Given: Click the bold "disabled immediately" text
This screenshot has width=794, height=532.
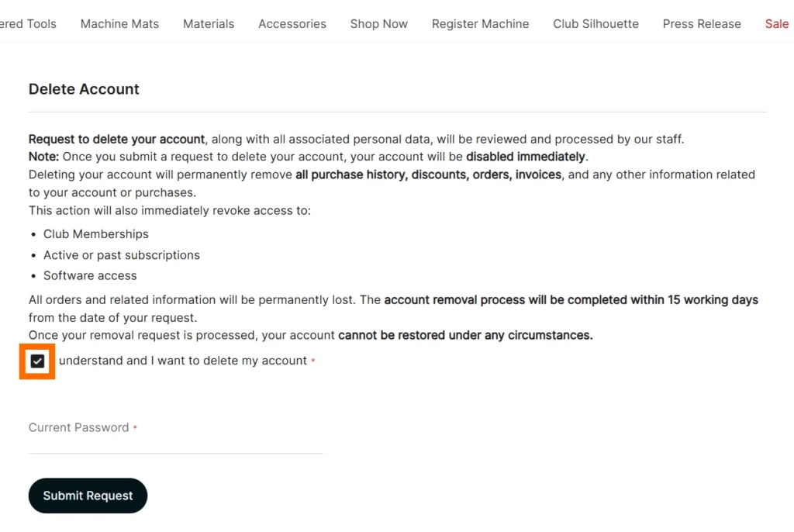Looking at the screenshot, I should pos(526,157).
